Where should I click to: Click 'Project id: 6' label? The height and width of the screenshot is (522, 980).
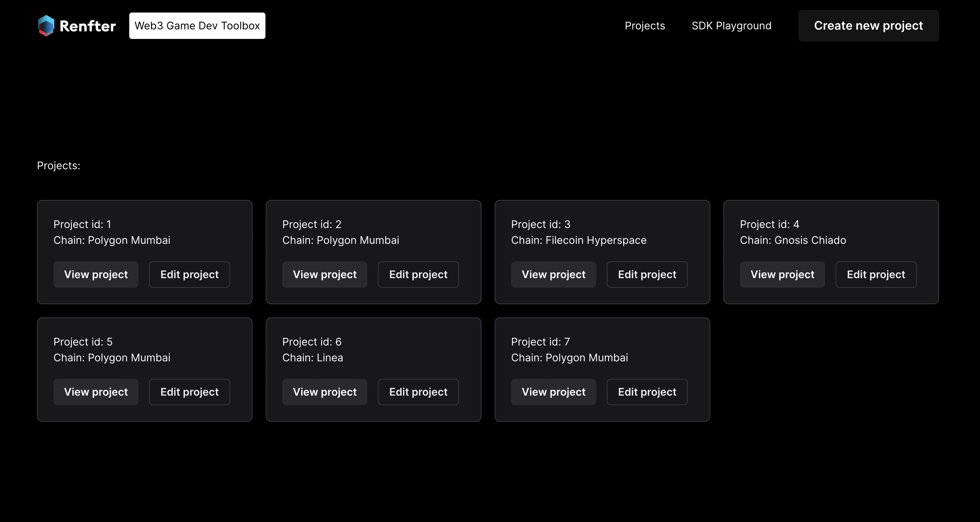[312, 342]
